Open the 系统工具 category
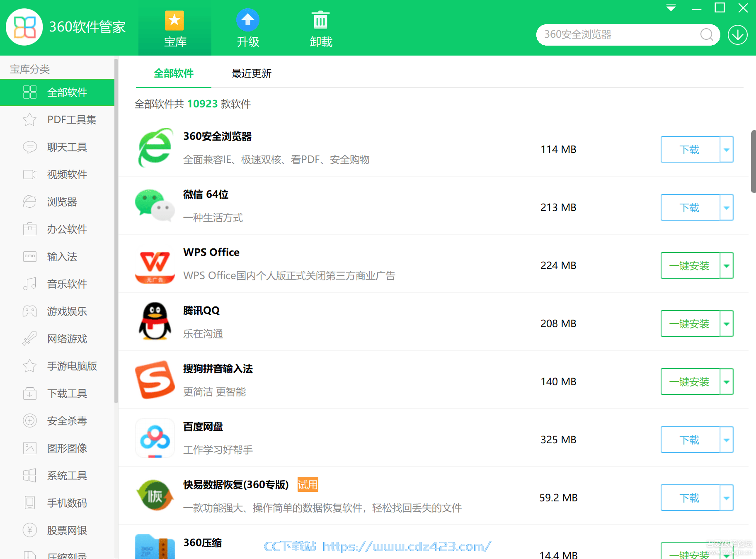 [57, 476]
